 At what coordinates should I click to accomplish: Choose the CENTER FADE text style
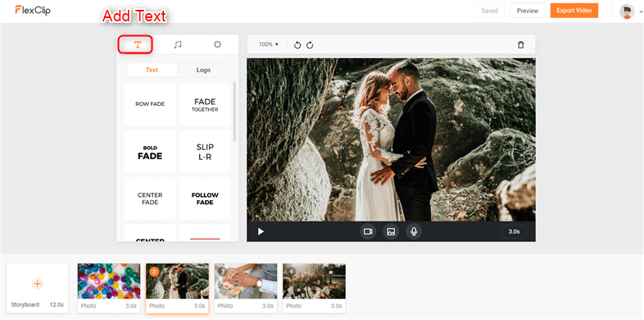150,199
